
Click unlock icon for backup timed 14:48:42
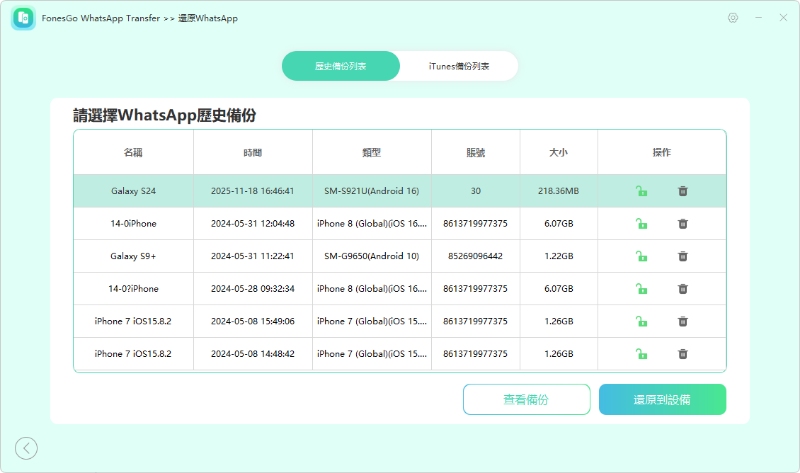pyautogui.click(x=641, y=354)
